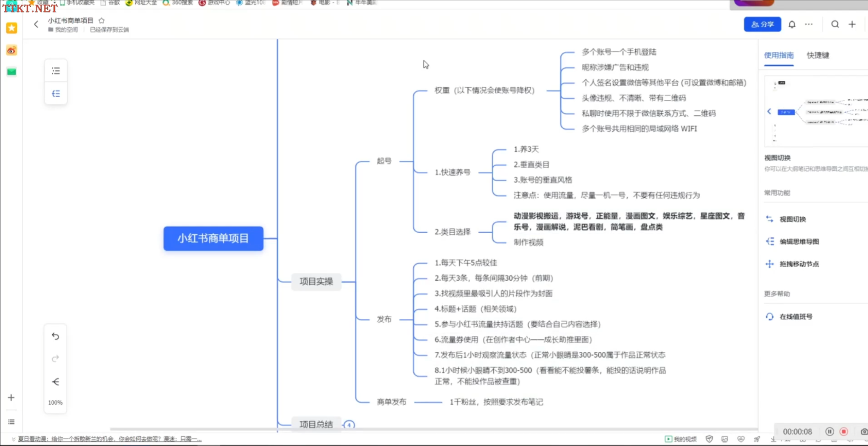Image resolution: width=868 pixels, height=446 pixels.
Task: Collapse the guide panel preview chevron
Action: point(769,111)
